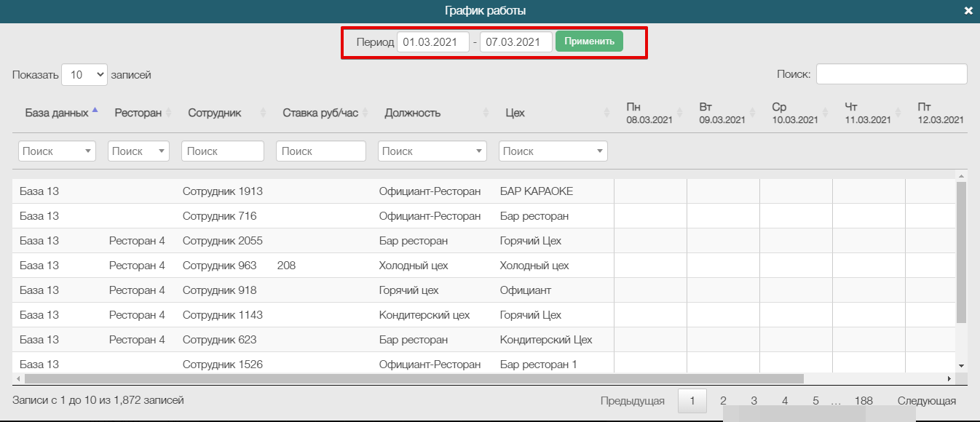The height and width of the screenshot is (422, 980).
Task: Close the График работы dialog
Action: 968,11
